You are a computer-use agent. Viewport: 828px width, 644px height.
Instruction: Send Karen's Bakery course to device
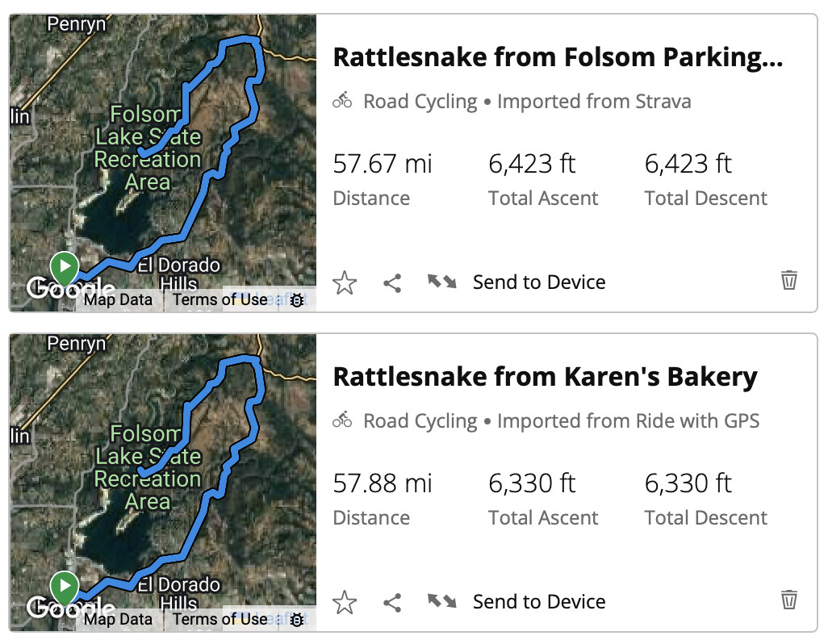pyautogui.click(x=539, y=602)
